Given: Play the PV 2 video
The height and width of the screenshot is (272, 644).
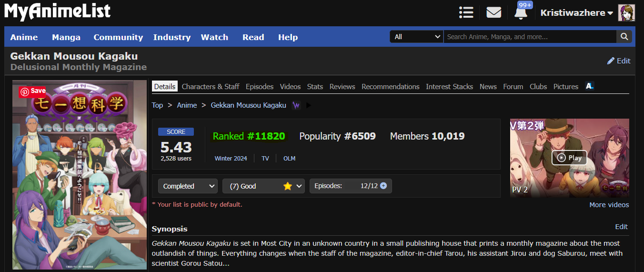Looking at the screenshot, I should (x=569, y=158).
